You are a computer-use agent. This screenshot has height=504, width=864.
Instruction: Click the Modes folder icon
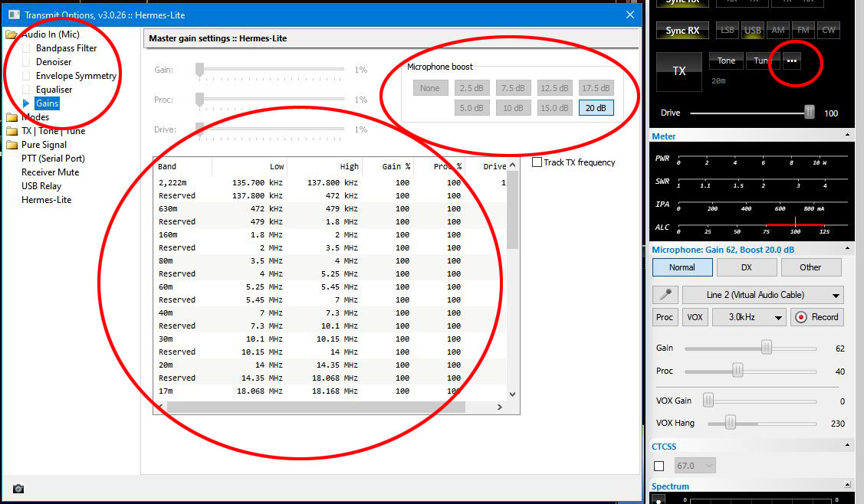[12, 117]
